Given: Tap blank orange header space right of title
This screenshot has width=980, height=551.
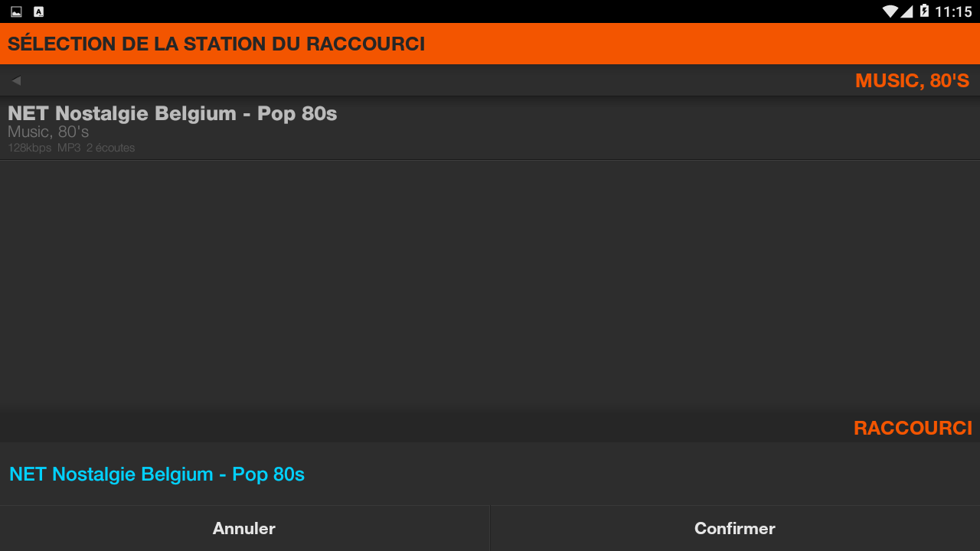Looking at the screenshot, I should [689, 44].
